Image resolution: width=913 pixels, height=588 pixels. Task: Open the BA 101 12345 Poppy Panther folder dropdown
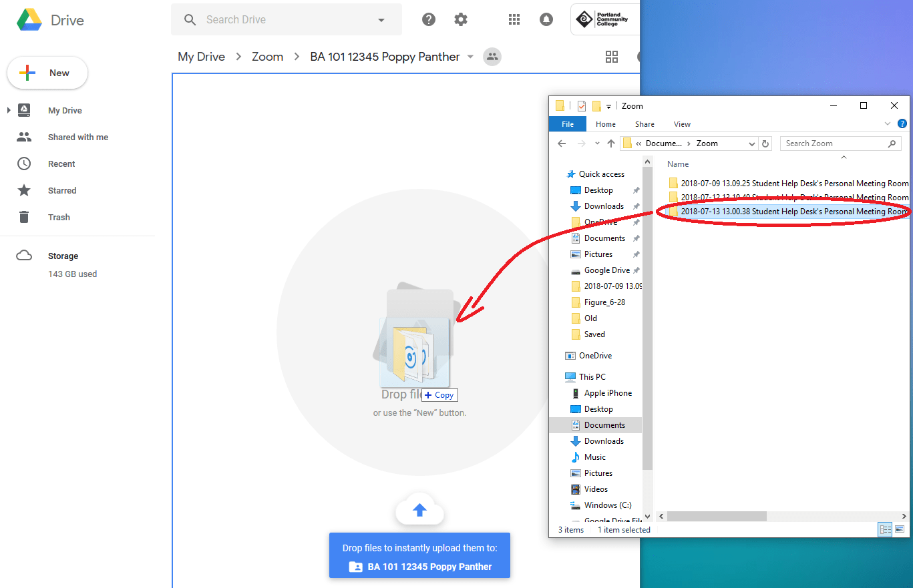click(471, 57)
